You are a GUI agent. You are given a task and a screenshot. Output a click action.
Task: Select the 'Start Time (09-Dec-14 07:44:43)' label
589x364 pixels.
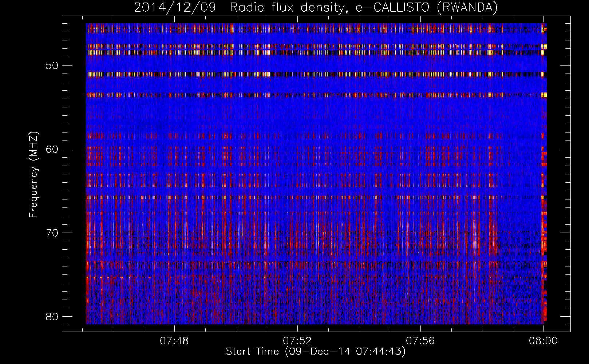(x=316, y=352)
